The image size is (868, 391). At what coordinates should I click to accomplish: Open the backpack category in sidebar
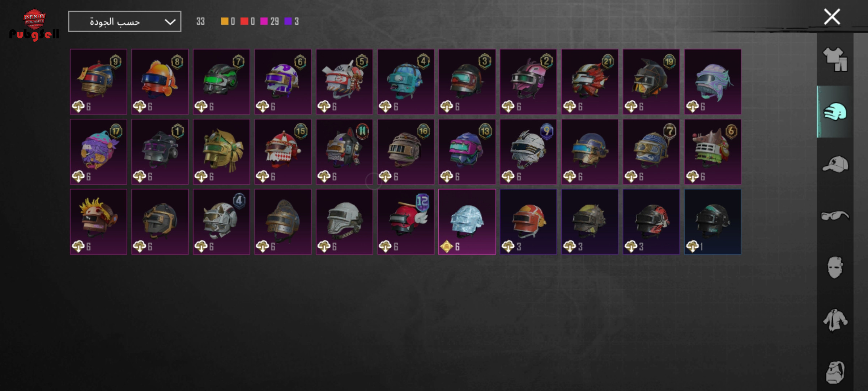click(835, 372)
